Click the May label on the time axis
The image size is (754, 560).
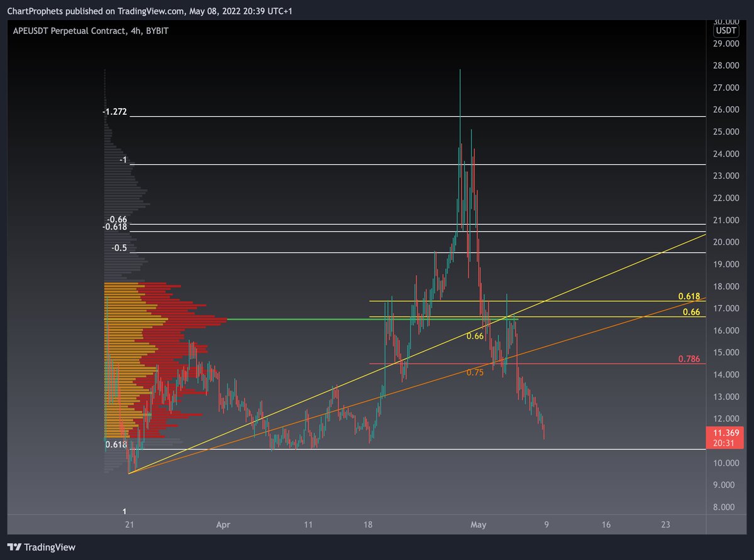(478, 525)
